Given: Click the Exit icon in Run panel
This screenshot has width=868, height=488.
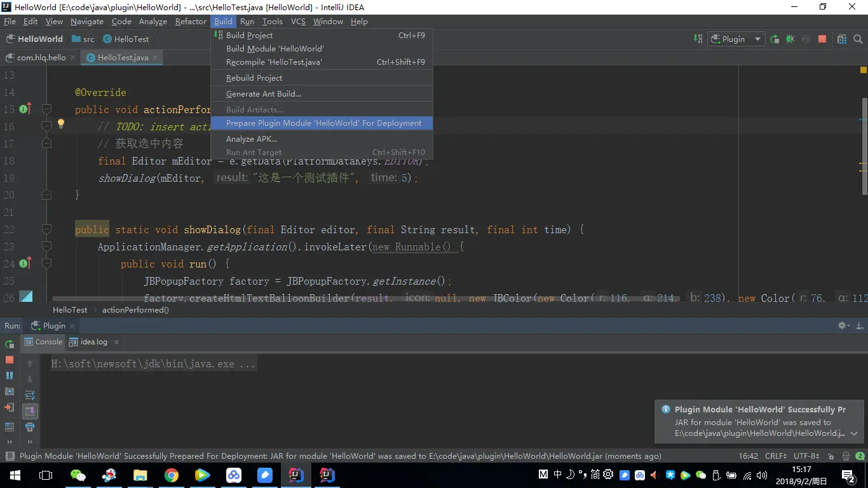Looking at the screenshot, I should (x=10, y=407).
